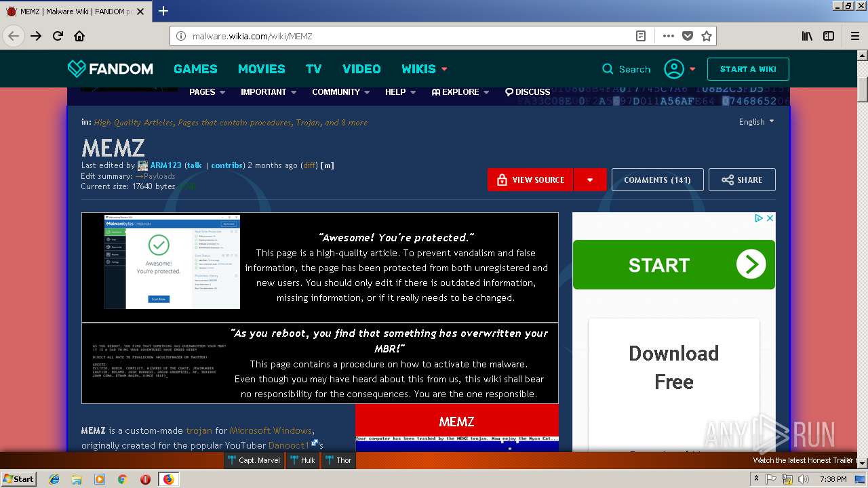The width and height of the screenshot is (868, 488).
Task: Click the ARM123 user avatar
Action: coord(142,165)
